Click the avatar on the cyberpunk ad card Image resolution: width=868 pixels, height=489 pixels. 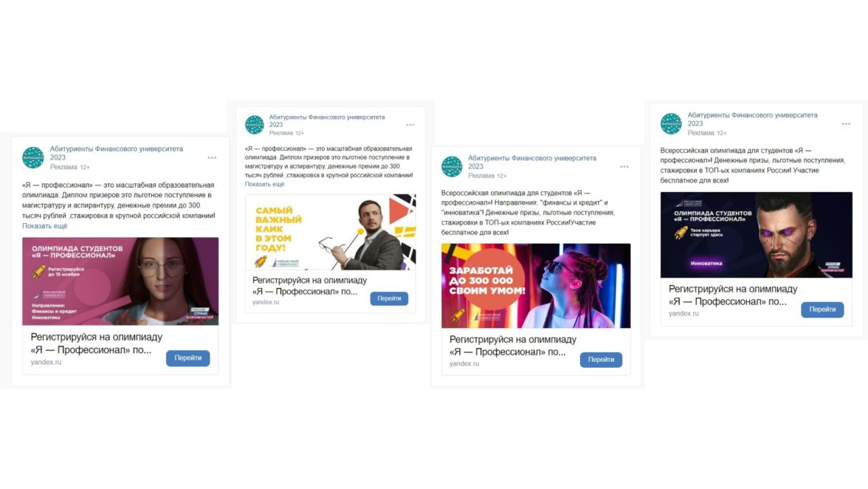[671, 123]
